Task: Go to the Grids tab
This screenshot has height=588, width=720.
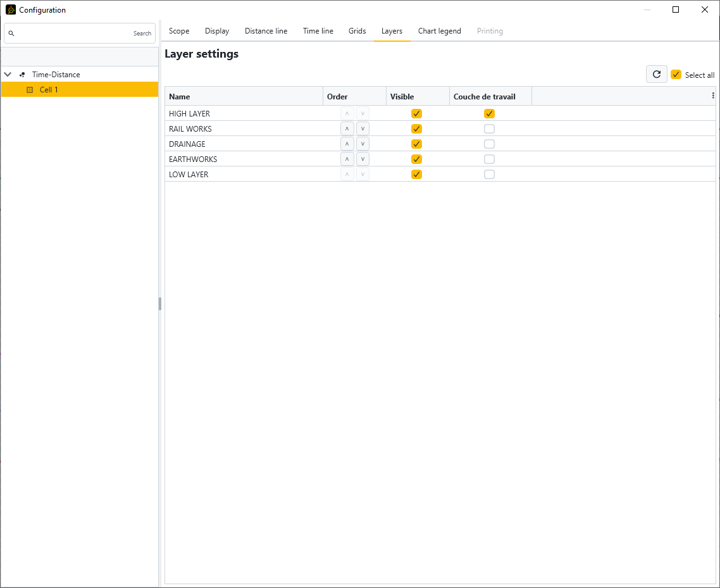Action: 357,31
